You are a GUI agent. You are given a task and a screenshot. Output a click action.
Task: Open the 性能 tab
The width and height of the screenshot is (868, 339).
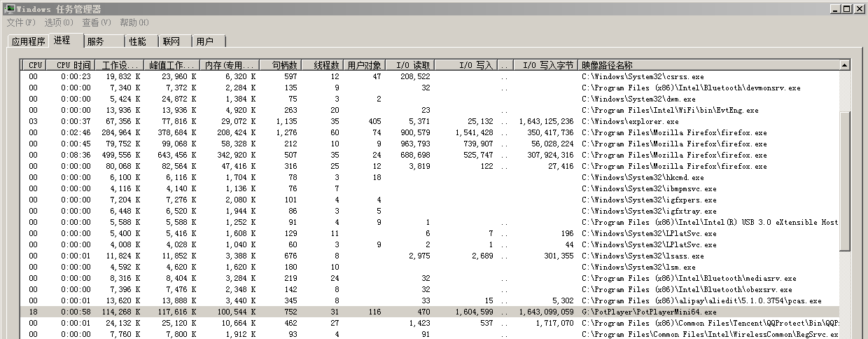[x=141, y=41]
